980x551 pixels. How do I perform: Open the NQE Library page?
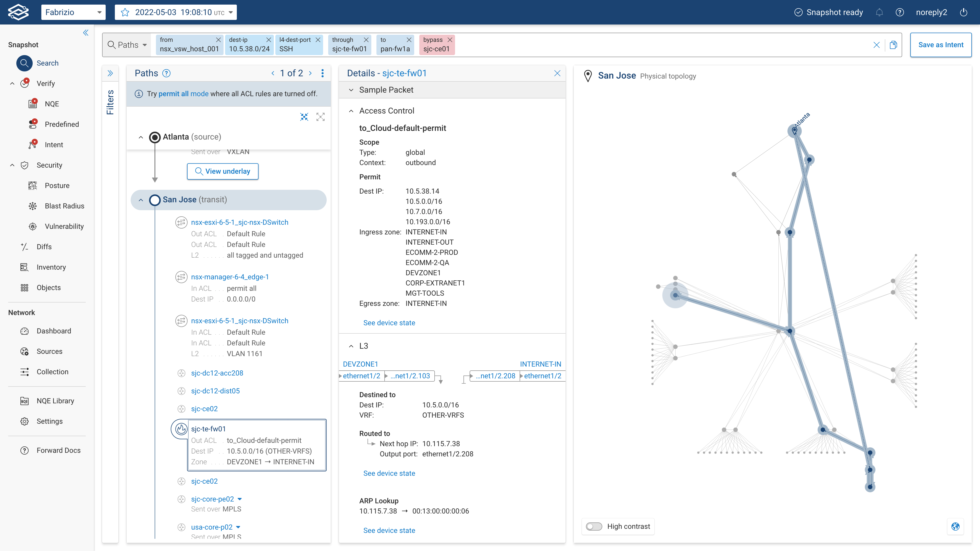coord(55,401)
